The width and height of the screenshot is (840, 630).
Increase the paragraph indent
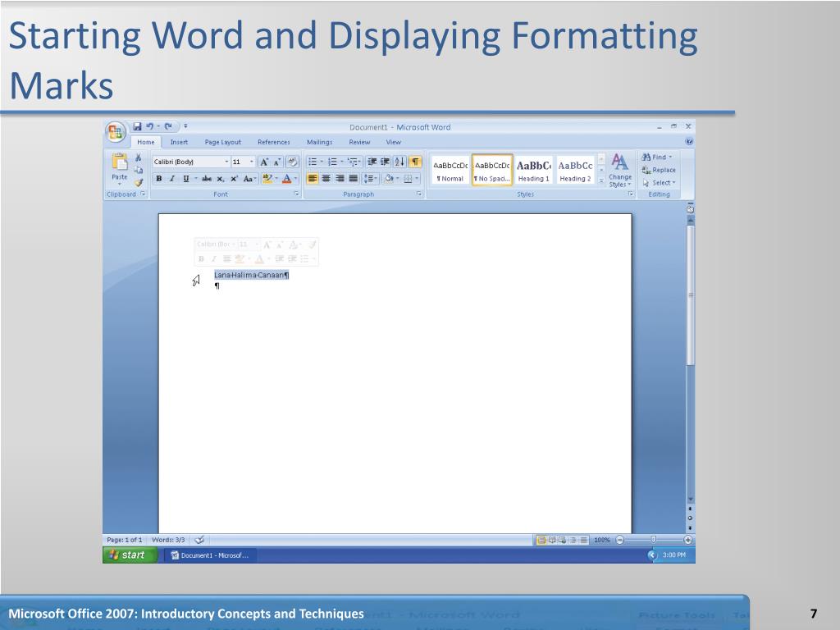coord(385,162)
